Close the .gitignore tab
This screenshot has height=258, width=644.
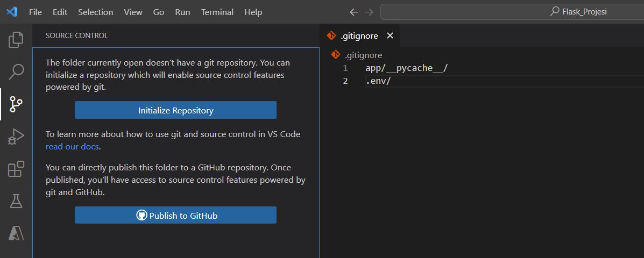point(390,36)
